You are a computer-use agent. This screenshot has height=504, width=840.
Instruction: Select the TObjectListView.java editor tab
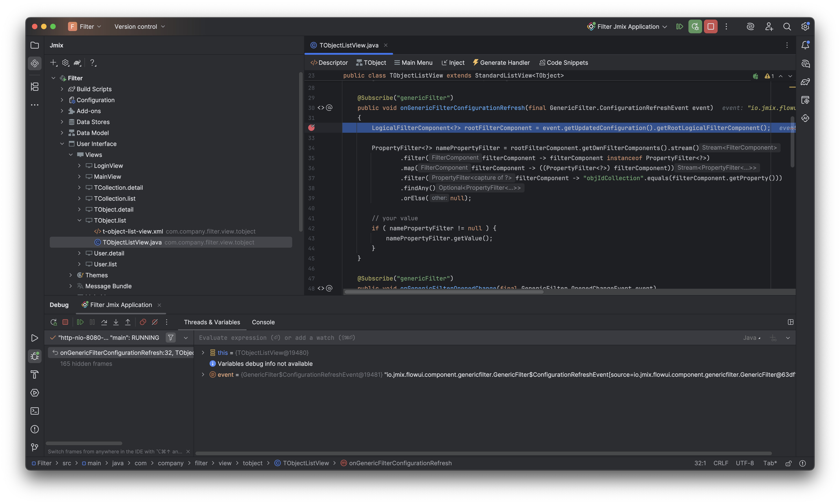coord(349,45)
